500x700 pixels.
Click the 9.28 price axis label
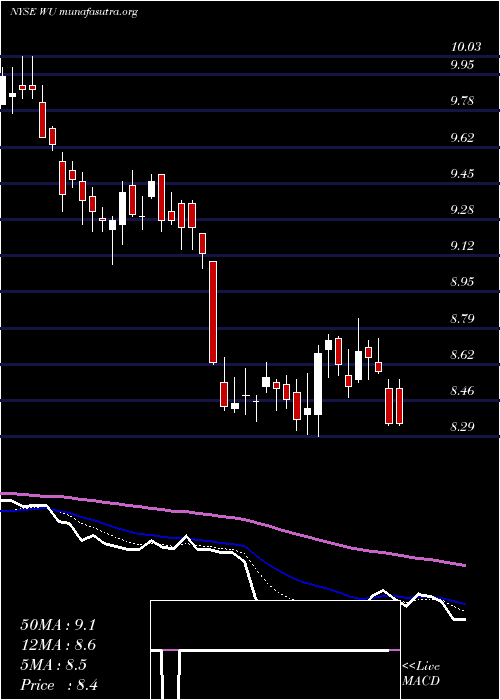(x=462, y=209)
